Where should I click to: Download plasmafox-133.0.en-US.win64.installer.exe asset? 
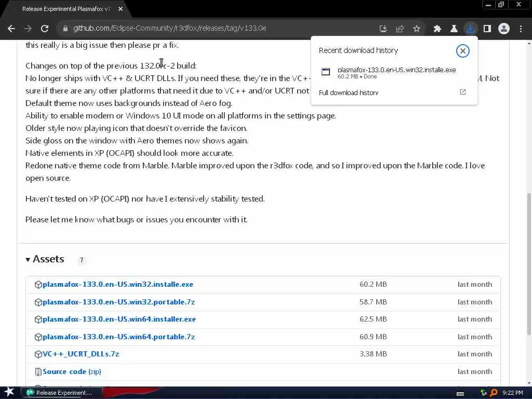[x=119, y=320]
